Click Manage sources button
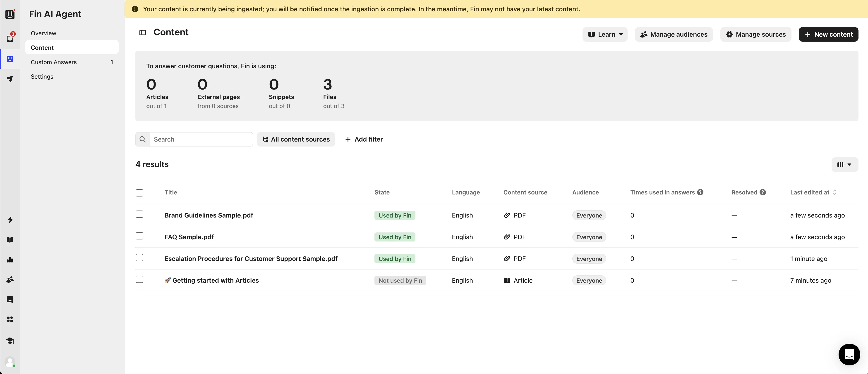 (x=755, y=34)
